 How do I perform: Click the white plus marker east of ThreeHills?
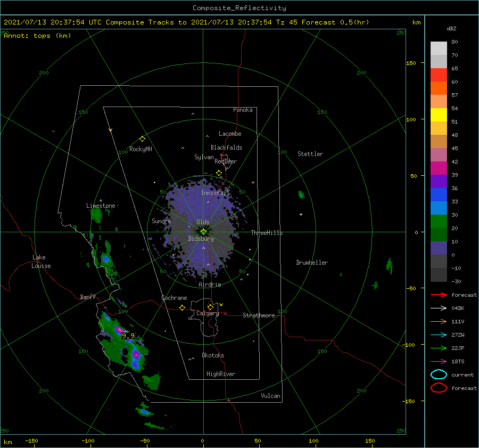coord(301,214)
